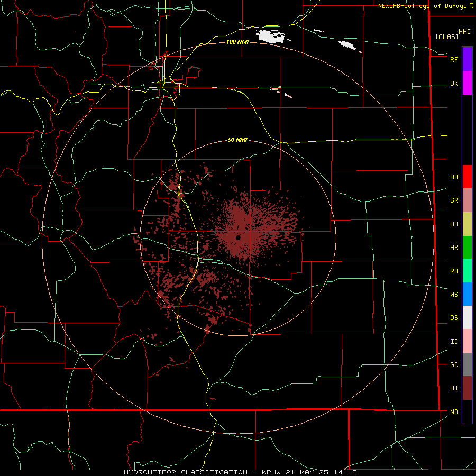The height and width of the screenshot is (476, 476).
Task: Click the RA mint-green legend swatch
Action: point(467,271)
